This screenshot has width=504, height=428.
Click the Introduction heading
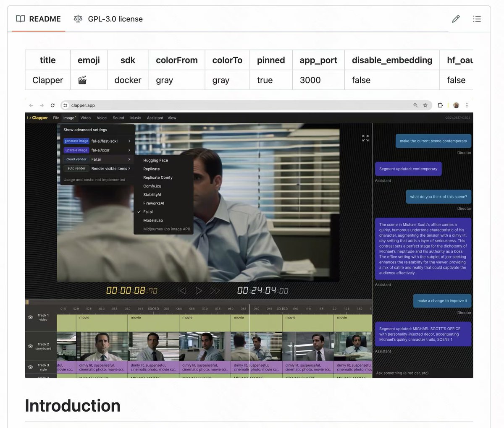tap(73, 406)
